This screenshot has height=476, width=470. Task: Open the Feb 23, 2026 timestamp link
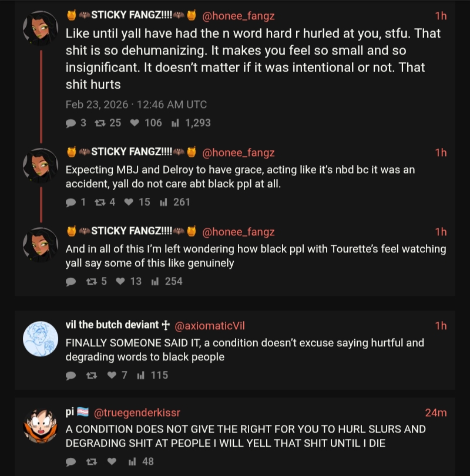tap(136, 104)
